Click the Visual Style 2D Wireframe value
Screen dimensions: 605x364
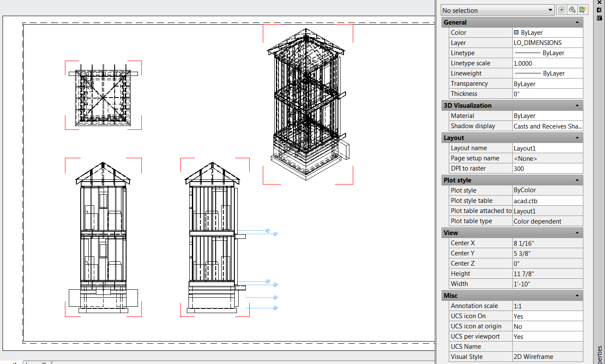pyautogui.click(x=548, y=357)
